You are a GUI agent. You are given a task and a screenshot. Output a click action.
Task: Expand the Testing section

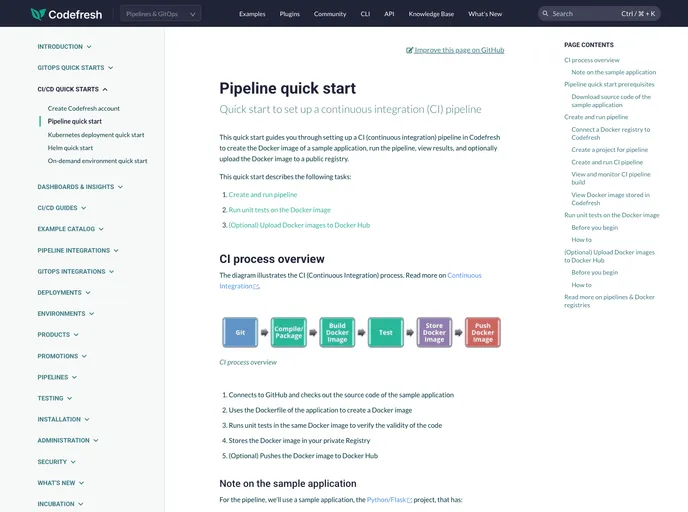click(x=55, y=398)
